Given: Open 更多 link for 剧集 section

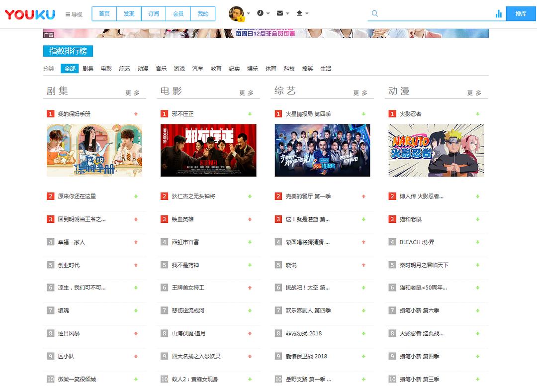Looking at the screenshot, I should (132, 93).
